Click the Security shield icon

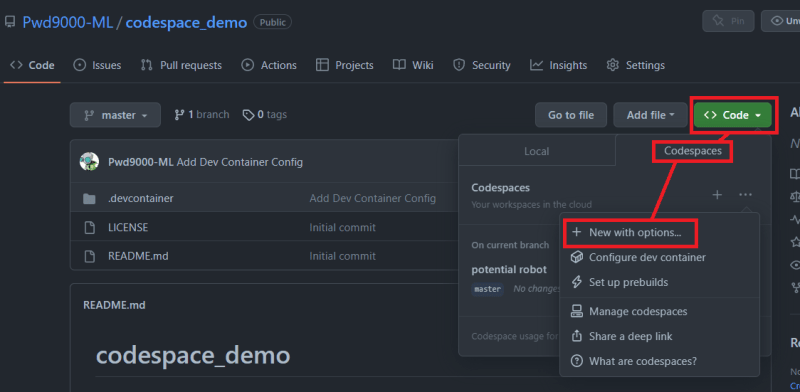click(459, 65)
